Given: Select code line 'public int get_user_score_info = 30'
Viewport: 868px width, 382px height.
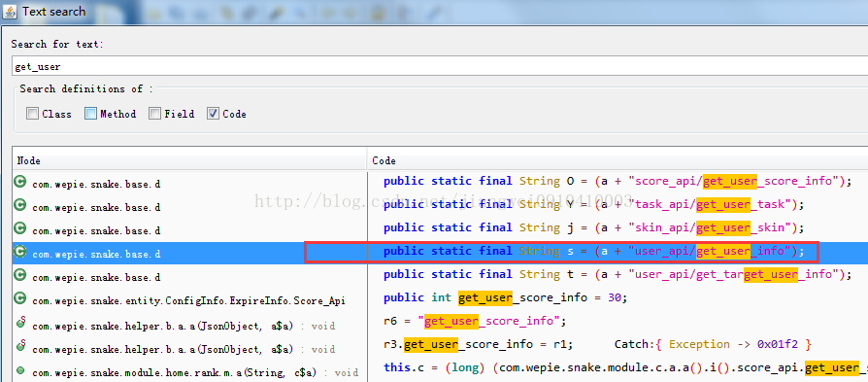Looking at the screenshot, I should (x=505, y=298).
